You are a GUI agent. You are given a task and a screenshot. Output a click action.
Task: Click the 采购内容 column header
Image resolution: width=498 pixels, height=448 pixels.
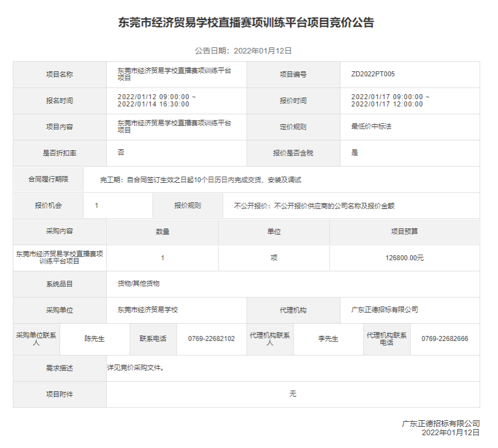(60, 231)
